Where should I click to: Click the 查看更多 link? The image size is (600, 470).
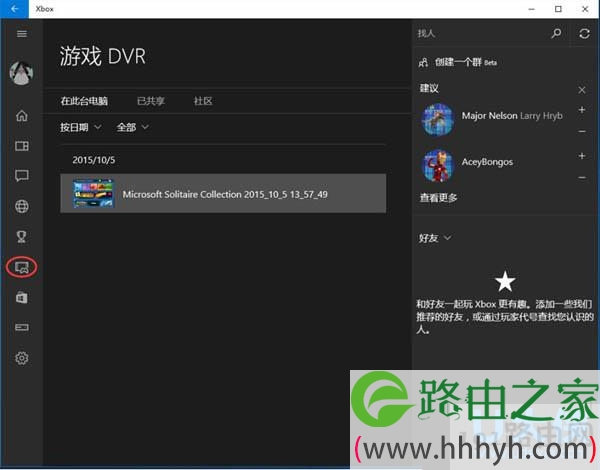click(439, 198)
